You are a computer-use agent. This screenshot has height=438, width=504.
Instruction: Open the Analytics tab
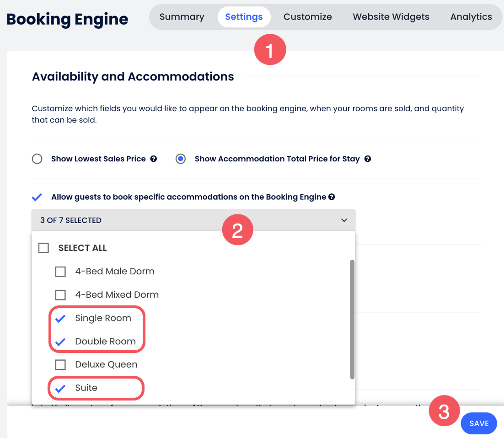click(471, 17)
